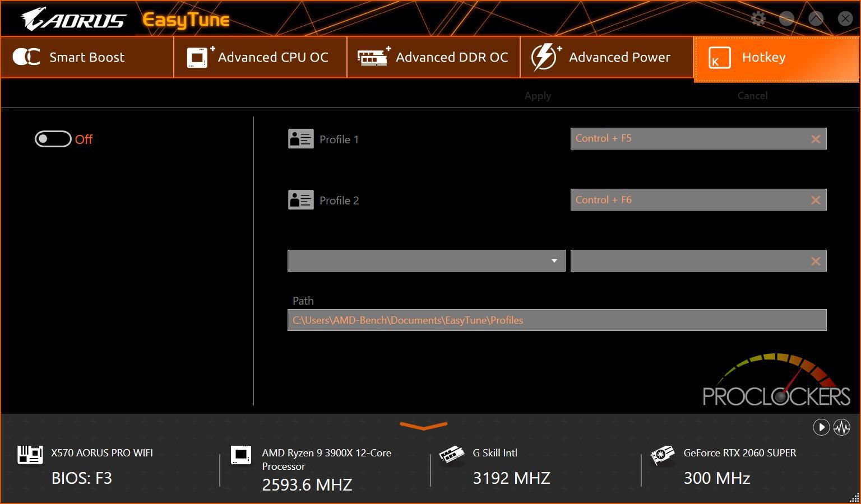Collapse the bottom hardware info panel
Viewport: 861px width, 504px height.
click(x=424, y=426)
